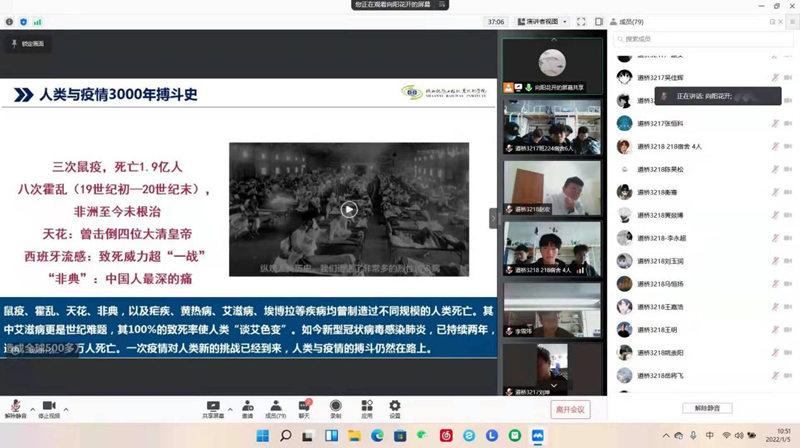
Task: Expand share options arrow beside 共享屏幕
Action: 230,409
